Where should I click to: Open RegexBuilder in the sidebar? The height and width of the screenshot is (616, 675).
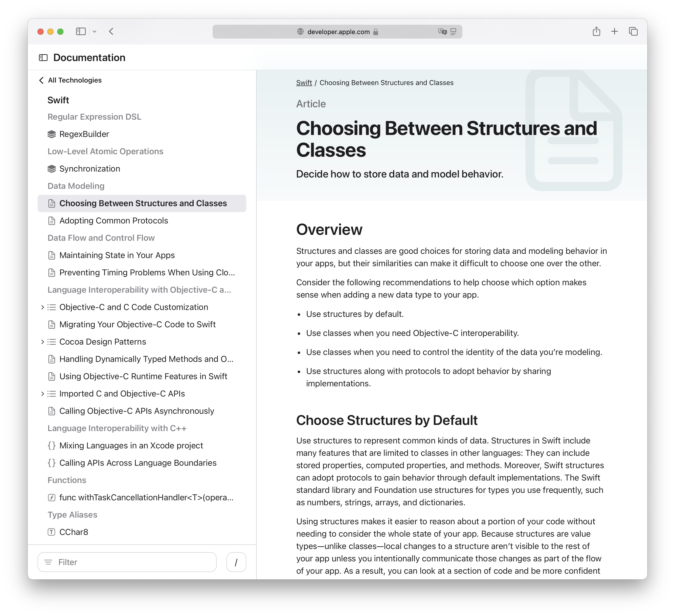(84, 134)
